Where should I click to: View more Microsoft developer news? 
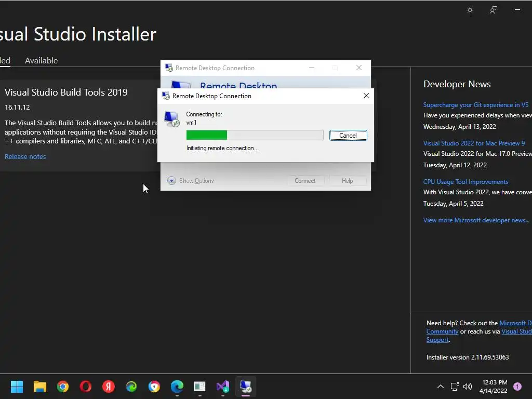[x=476, y=220]
